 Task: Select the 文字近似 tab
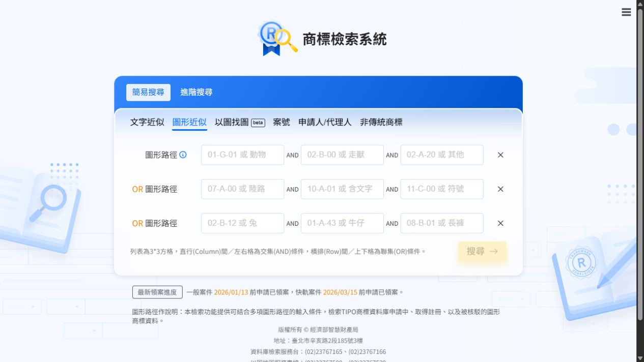pos(147,122)
